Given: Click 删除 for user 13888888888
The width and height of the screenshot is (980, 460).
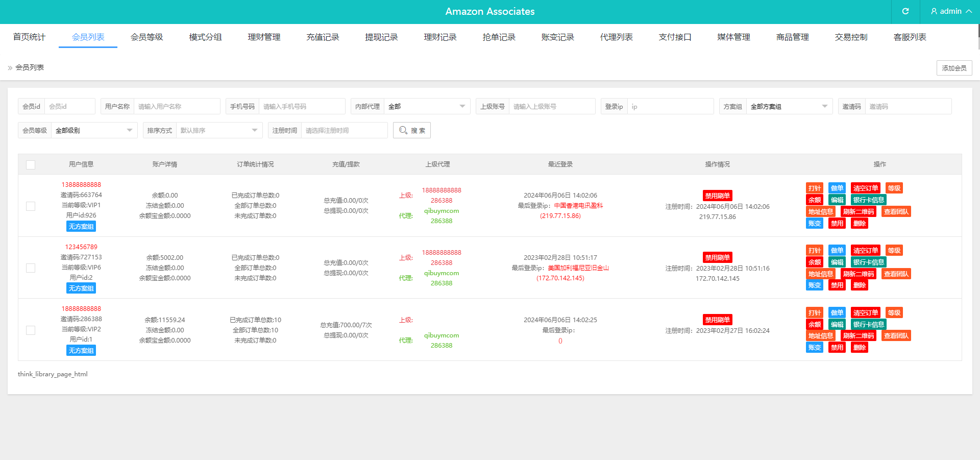Looking at the screenshot, I should 859,224.
